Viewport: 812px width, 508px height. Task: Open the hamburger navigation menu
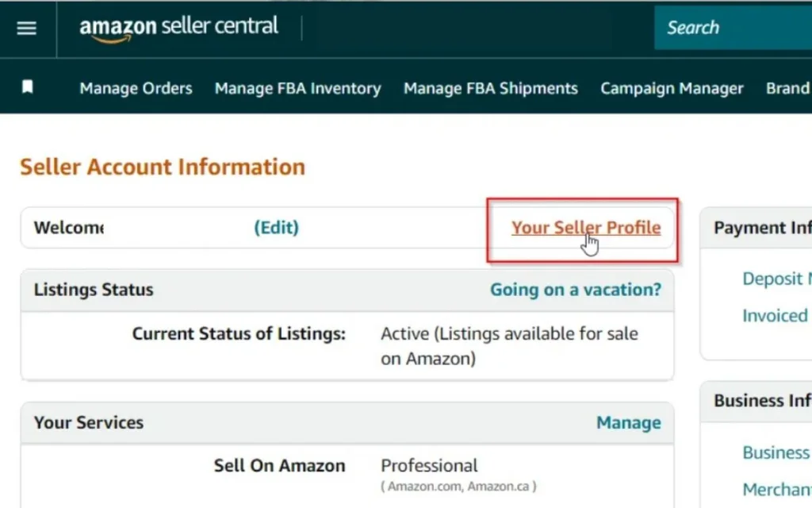27,28
